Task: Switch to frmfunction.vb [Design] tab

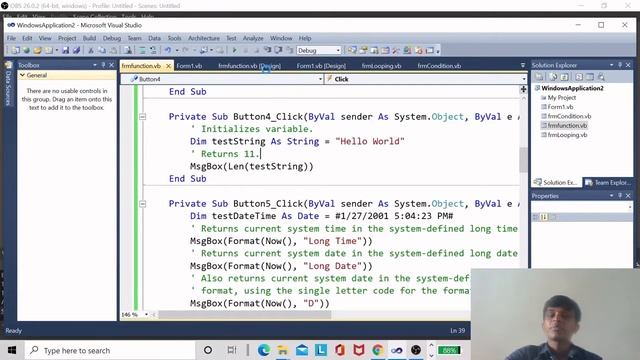Action: 249,66
